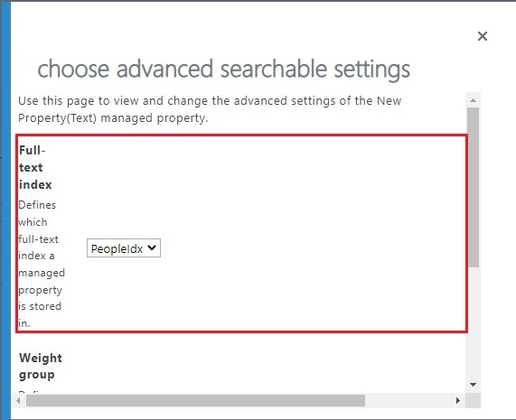
Task: Click vertical scrollbar track below the thumb
Action: click(x=474, y=322)
